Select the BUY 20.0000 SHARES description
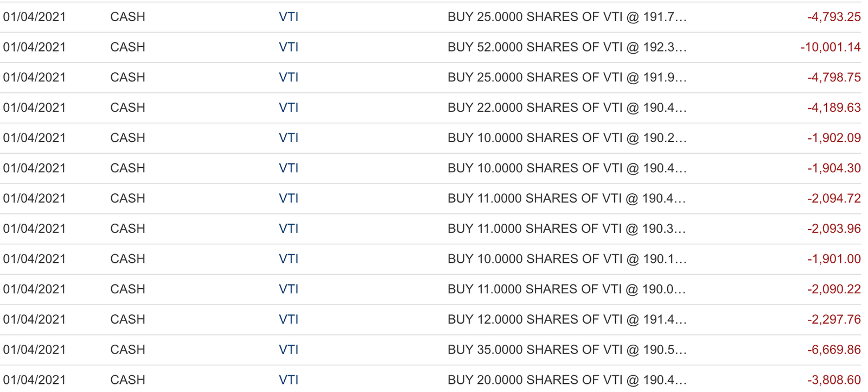 567,380
